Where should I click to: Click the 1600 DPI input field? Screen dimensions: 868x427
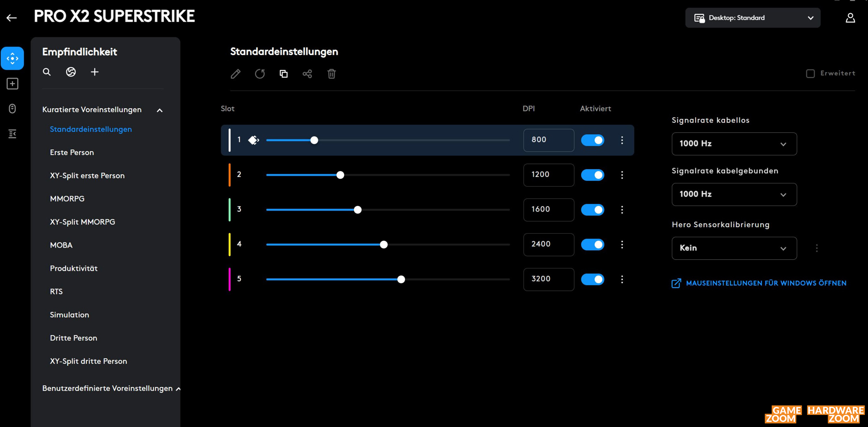pos(549,210)
